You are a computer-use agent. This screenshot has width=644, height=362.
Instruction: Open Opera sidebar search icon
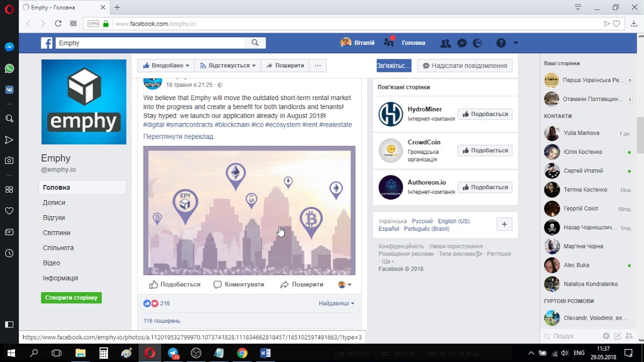9,118
